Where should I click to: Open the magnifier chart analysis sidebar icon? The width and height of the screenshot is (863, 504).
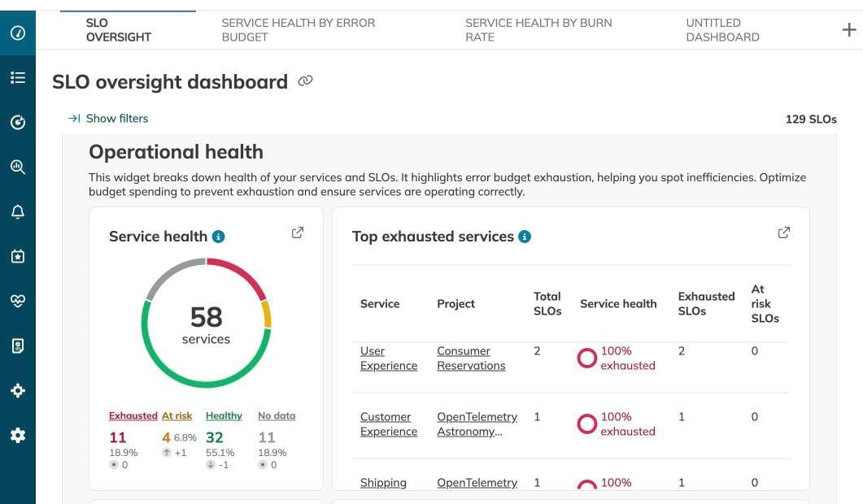coord(18,167)
